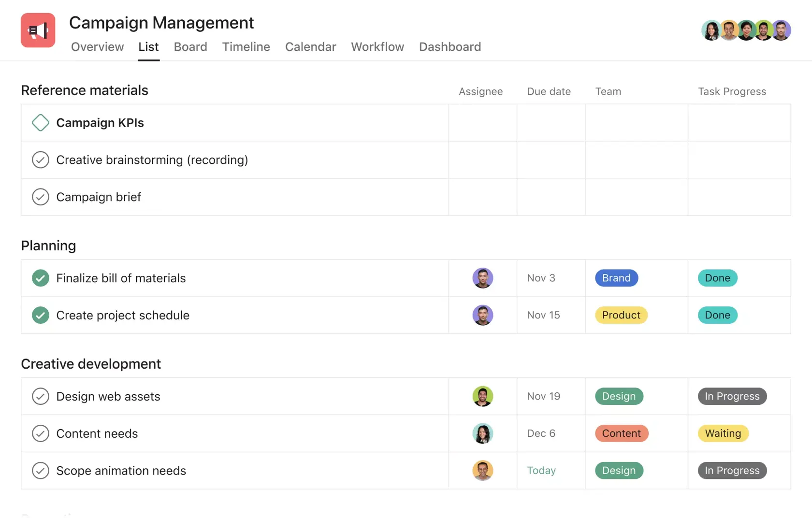Open the Calendar tab
812x518 pixels.
[310, 47]
